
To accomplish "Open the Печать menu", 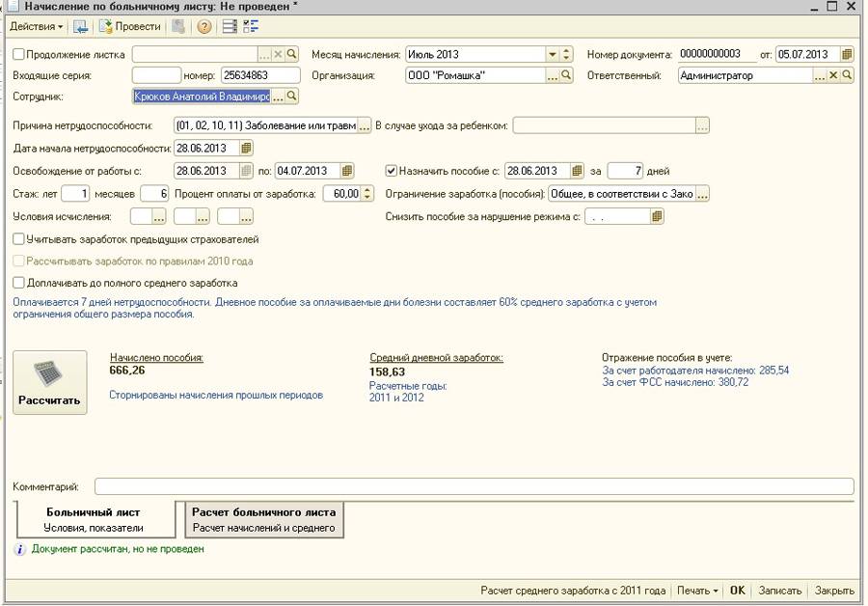I will (697, 591).
